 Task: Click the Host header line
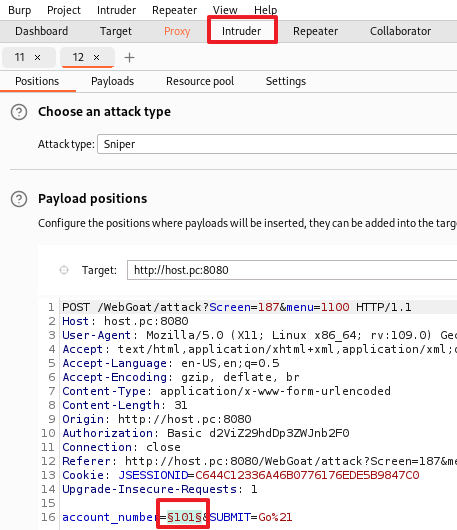tap(125, 321)
